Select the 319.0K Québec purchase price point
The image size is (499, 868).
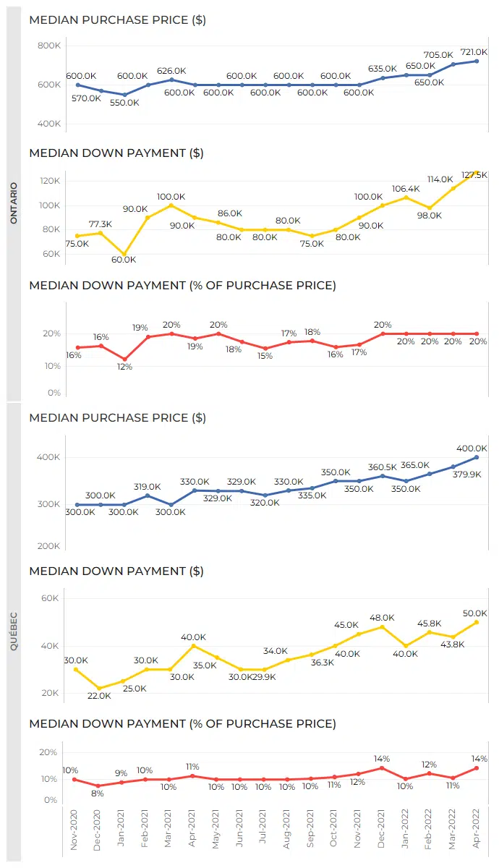(148, 495)
